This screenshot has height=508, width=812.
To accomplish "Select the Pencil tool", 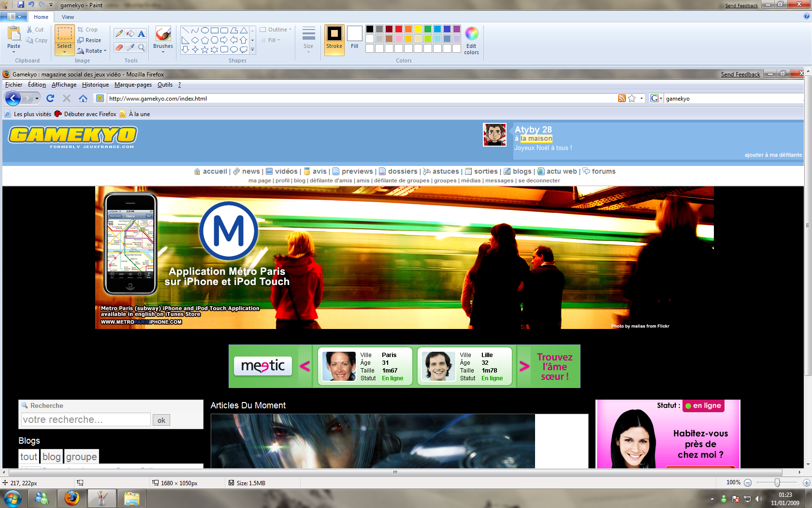I will tap(119, 33).
